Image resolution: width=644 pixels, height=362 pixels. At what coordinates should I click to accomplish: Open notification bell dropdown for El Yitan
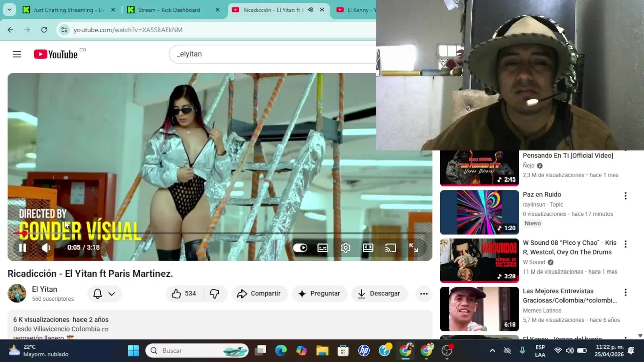tap(104, 294)
